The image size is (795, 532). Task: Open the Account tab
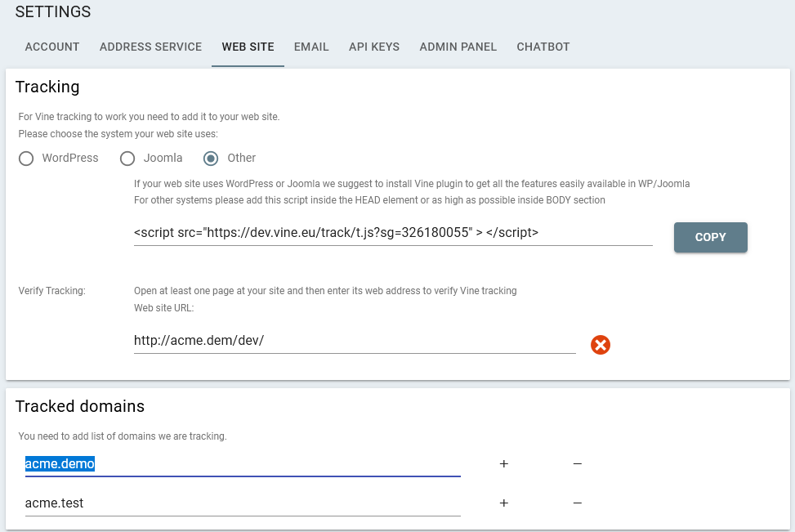[52, 47]
